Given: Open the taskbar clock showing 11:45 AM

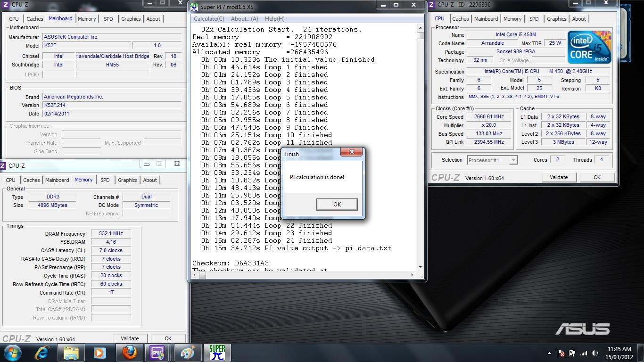Looking at the screenshot, I should [x=619, y=353].
